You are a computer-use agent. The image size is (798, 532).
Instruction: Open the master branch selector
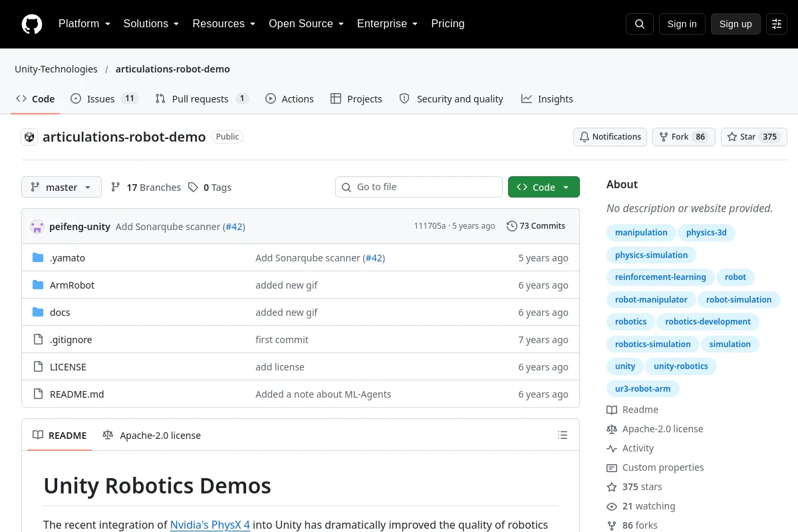pyautogui.click(x=61, y=188)
